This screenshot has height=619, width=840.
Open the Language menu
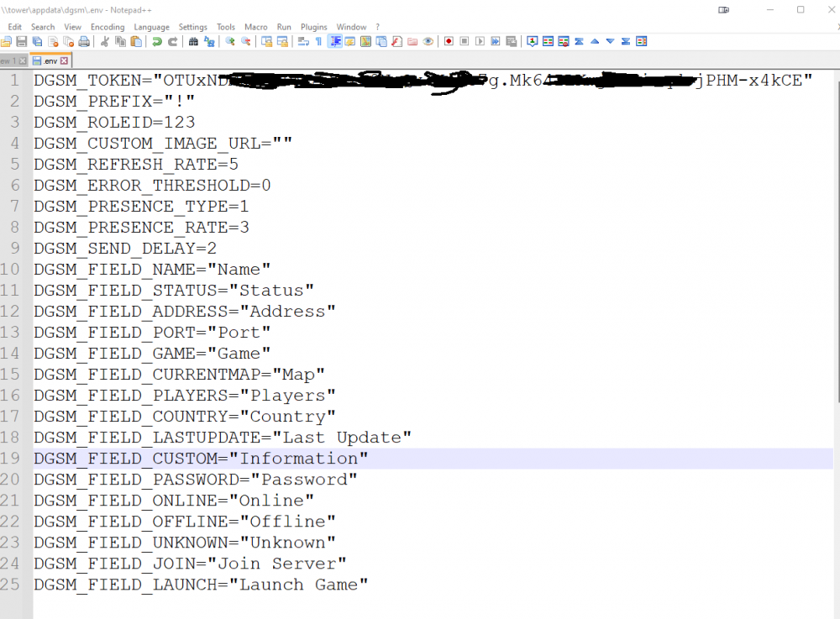coord(151,27)
